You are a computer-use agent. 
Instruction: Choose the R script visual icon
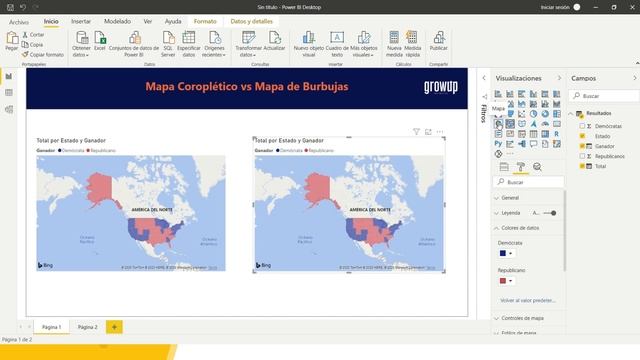(x=557, y=134)
